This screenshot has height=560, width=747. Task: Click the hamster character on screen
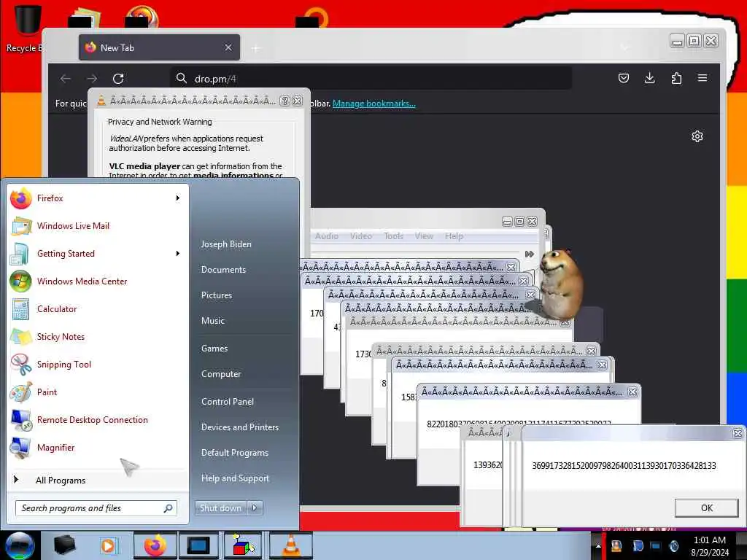tap(561, 285)
